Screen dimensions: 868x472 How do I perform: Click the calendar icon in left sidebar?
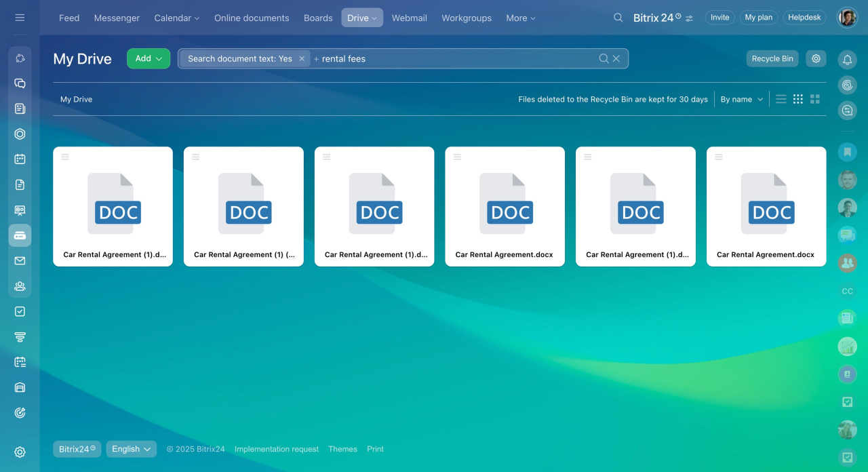[x=20, y=159]
